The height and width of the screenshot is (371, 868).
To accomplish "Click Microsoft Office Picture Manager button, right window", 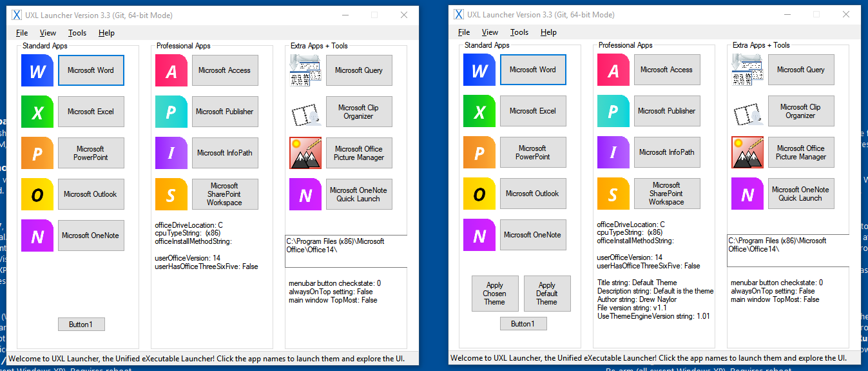I will point(801,152).
